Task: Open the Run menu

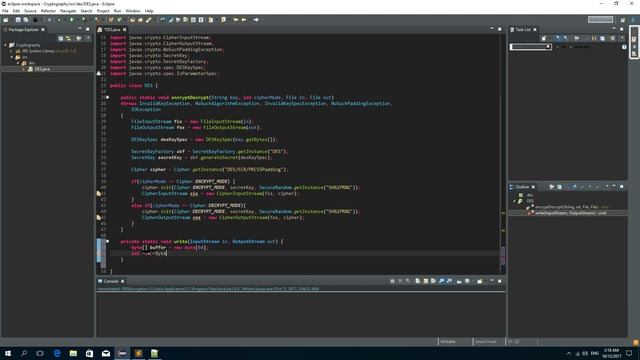Action: tap(117, 11)
